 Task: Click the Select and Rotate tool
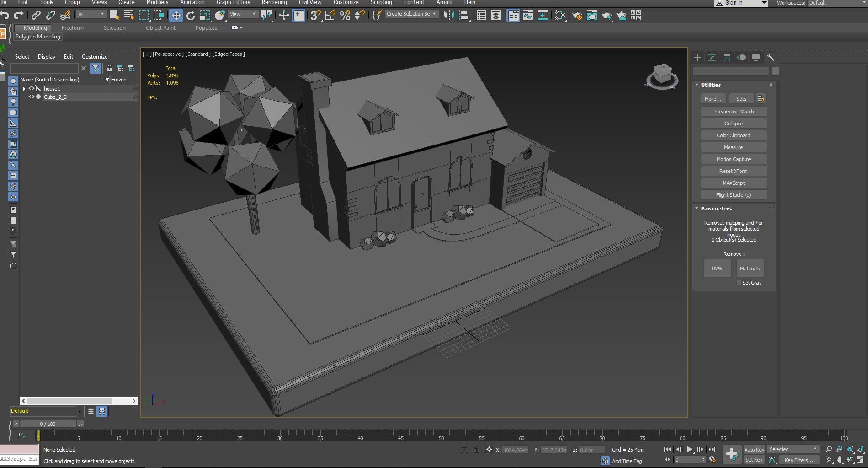(x=191, y=16)
